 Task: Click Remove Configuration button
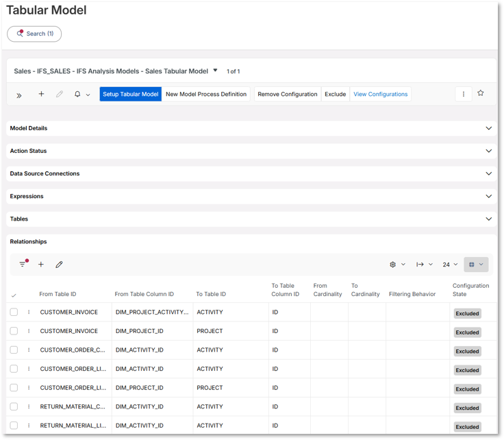click(x=288, y=95)
